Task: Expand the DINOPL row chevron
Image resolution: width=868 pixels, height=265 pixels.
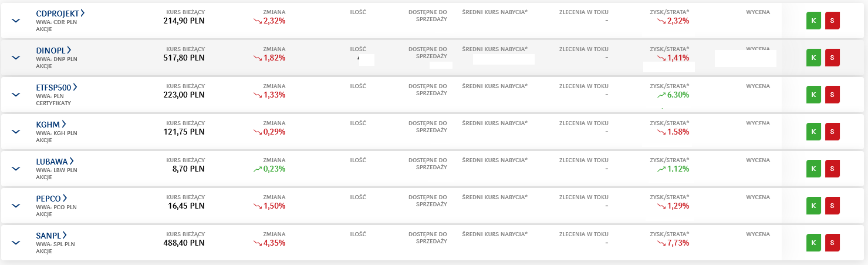Action: tap(16, 58)
